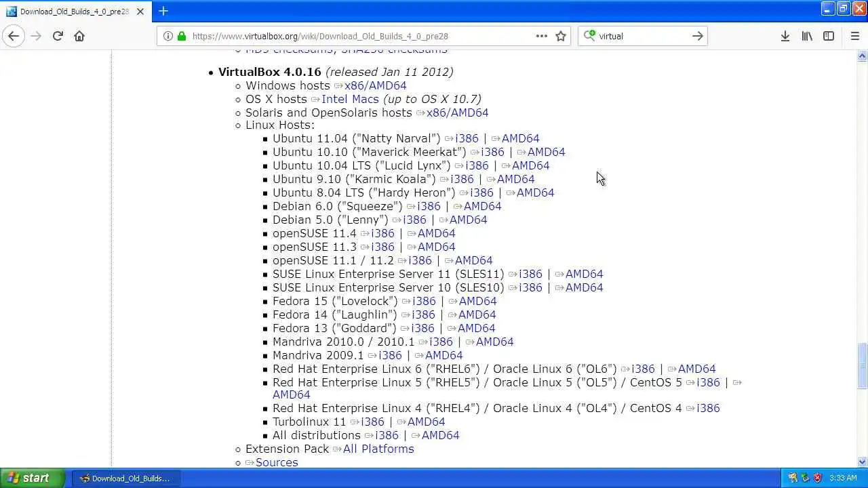Open a new tab with plus button
The width and height of the screenshot is (868, 488).
tap(163, 11)
